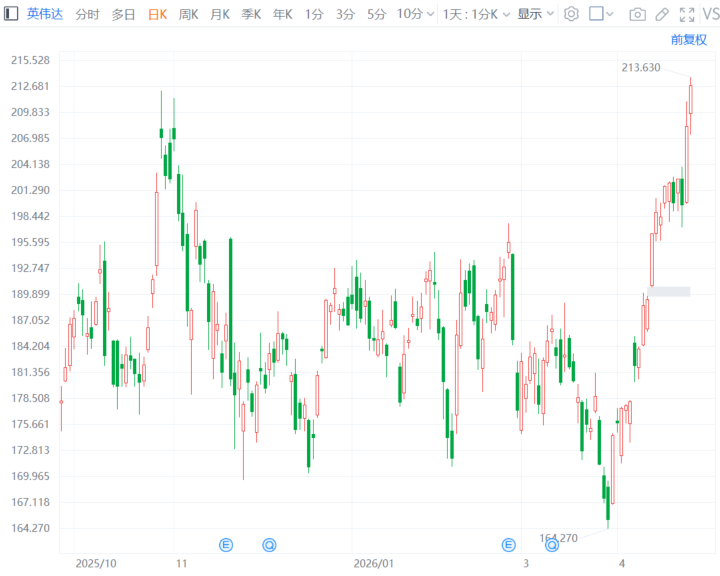Select the 月K monthly chart tab

coord(220,14)
